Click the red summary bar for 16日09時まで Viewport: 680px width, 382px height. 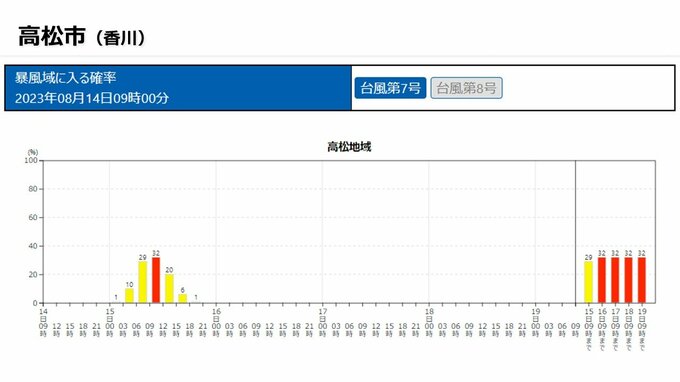tap(602, 280)
